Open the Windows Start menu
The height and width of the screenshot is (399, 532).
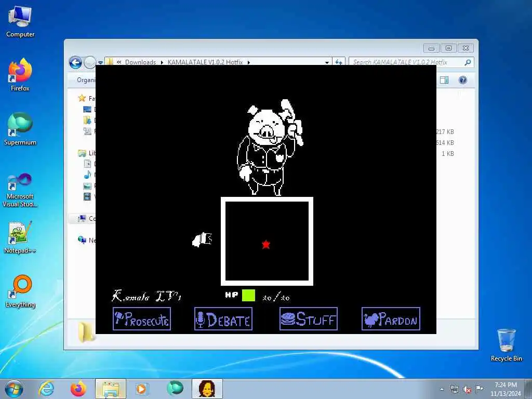point(14,389)
